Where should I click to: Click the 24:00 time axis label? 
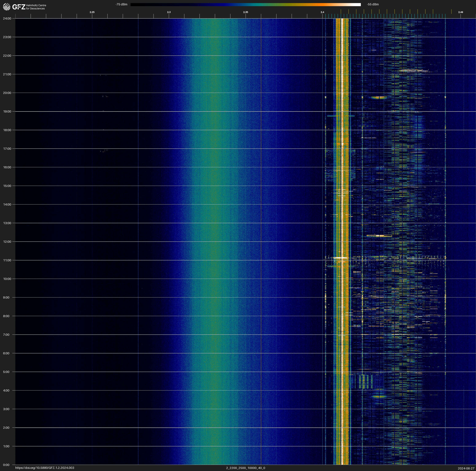coord(7,18)
